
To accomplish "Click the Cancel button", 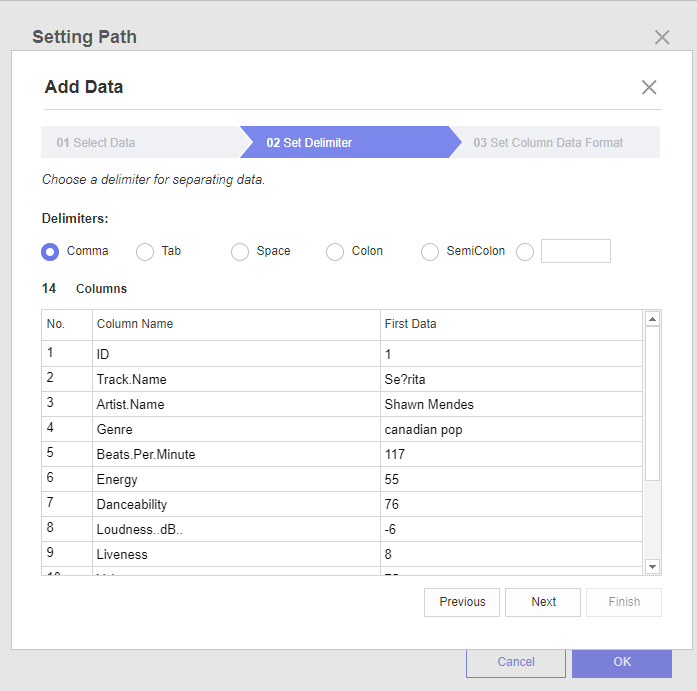I will click(516, 662).
